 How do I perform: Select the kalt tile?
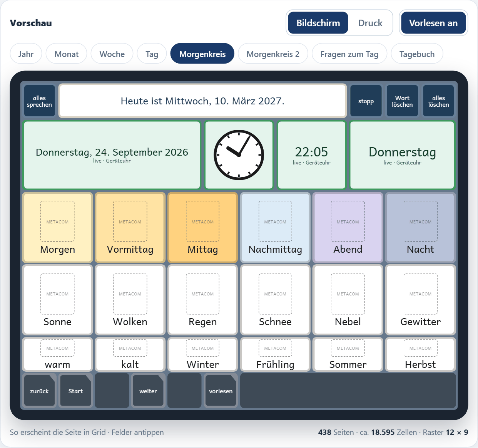tap(130, 354)
